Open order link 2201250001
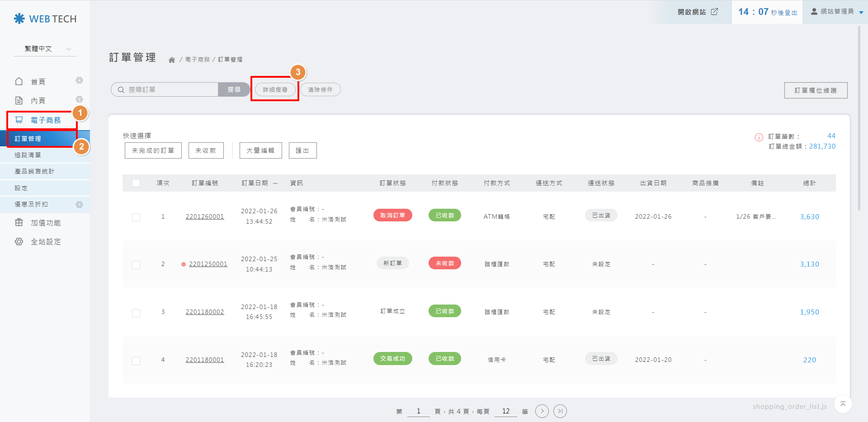This screenshot has width=868, height=422. (208, 264)
